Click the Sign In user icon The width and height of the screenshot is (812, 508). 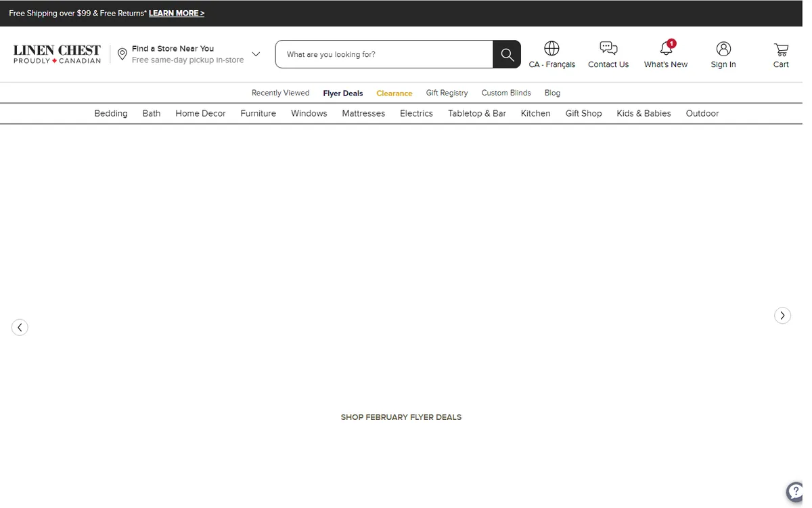click(723, 49)
